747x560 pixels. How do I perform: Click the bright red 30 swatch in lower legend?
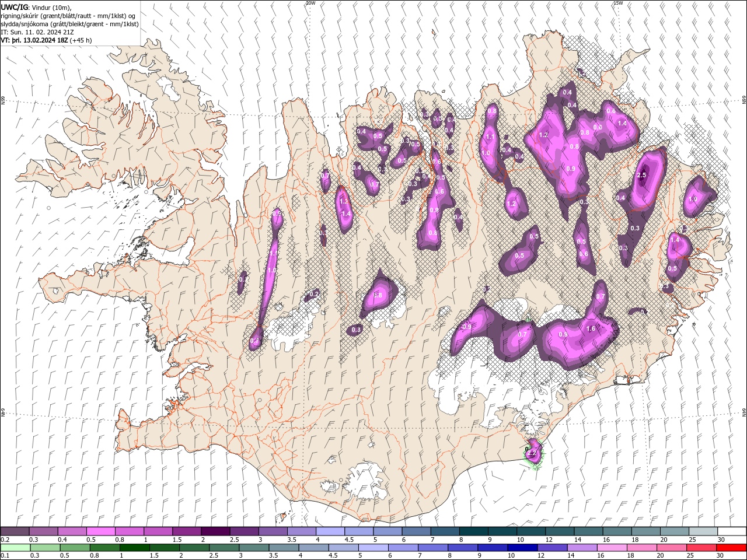point(731,548)
